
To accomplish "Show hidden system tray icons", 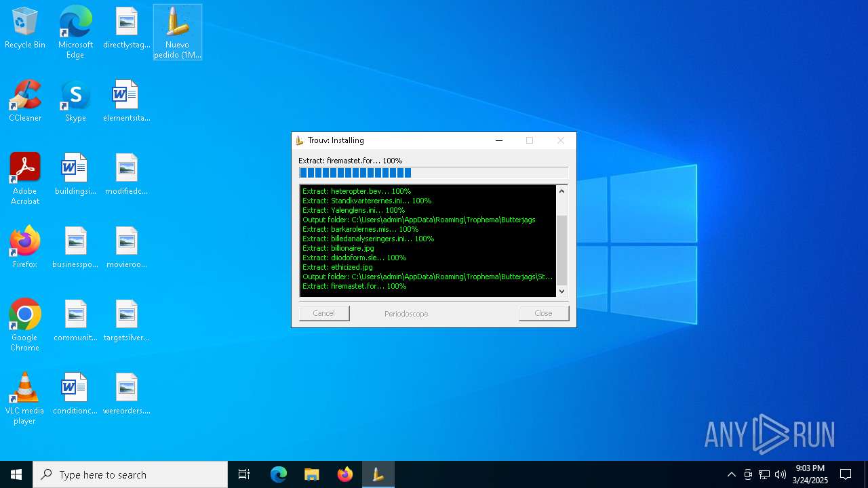I will coord(731,474).
